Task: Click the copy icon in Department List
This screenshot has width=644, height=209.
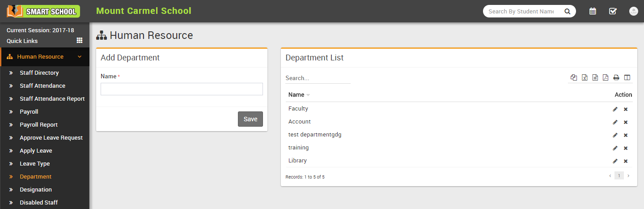Action: pos(574,77)
